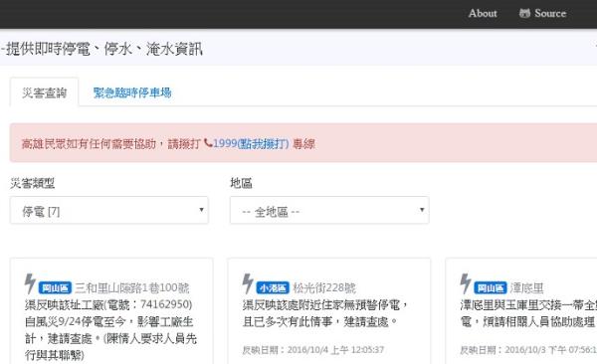
Task: Click description text 潭底里與玉庫里交接一帶
Action: (528, 313)
